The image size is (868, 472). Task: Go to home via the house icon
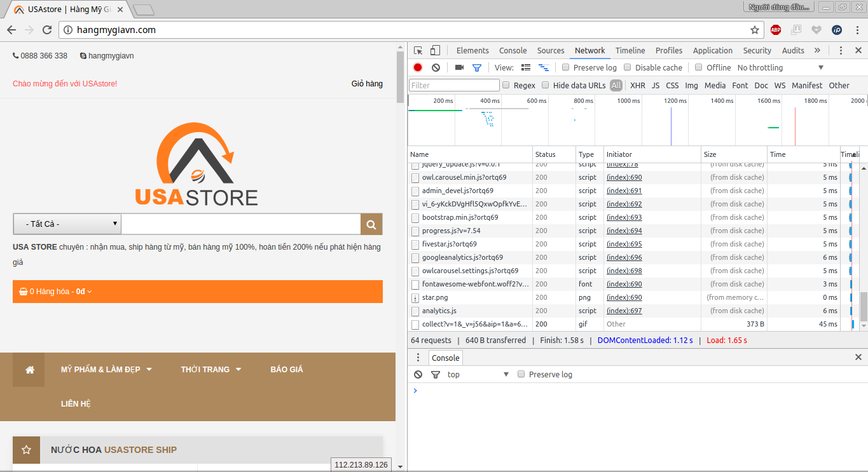tap(30, 370)
